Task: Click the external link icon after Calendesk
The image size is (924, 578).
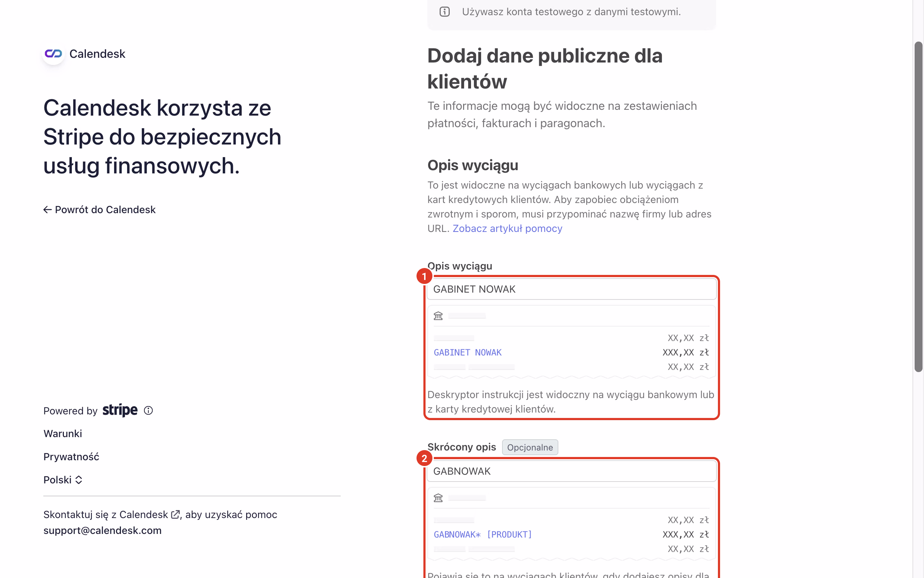Action: [x=175, y=514]
